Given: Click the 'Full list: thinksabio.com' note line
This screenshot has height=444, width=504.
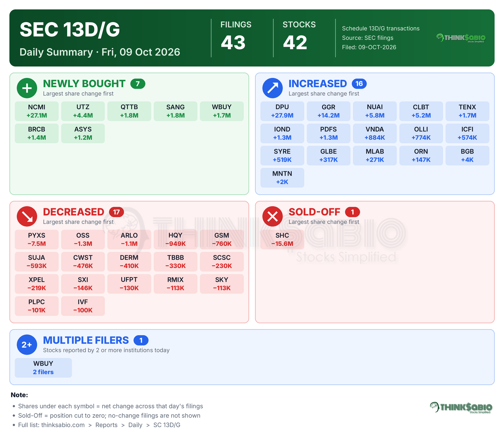Looking at the screenshot, I should [x=99, y=425].
